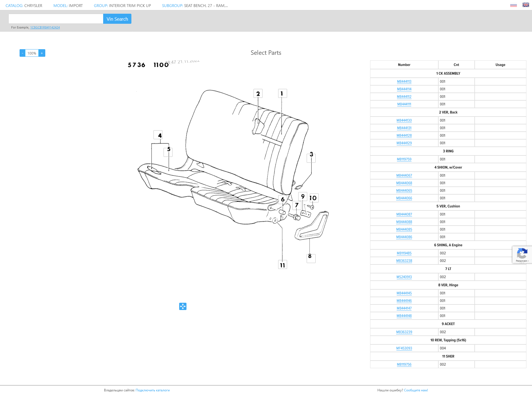Zoom out diagram with minus button
Viewport: 532px width, 395px height.
(x=22, y=53)
